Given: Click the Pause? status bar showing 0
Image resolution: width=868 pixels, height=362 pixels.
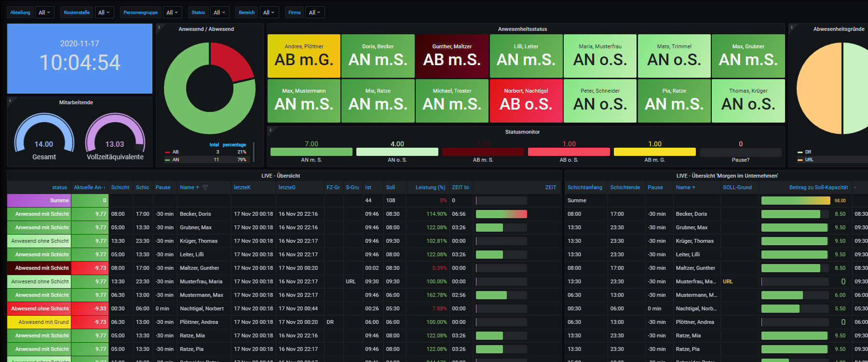Looking at the screenshot, I should pyautogui.click(x=741, y=152).
